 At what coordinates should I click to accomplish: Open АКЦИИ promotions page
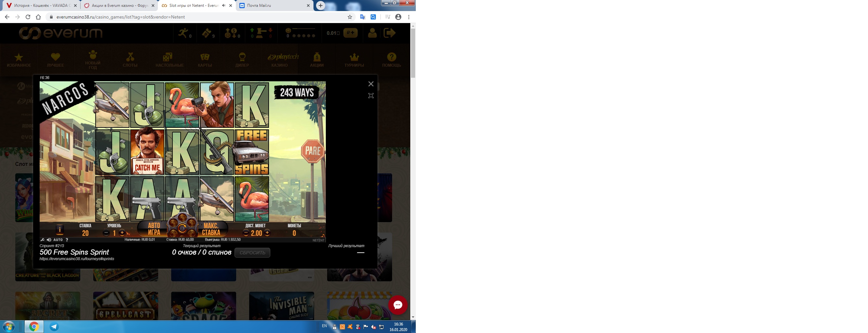point(317,60)
